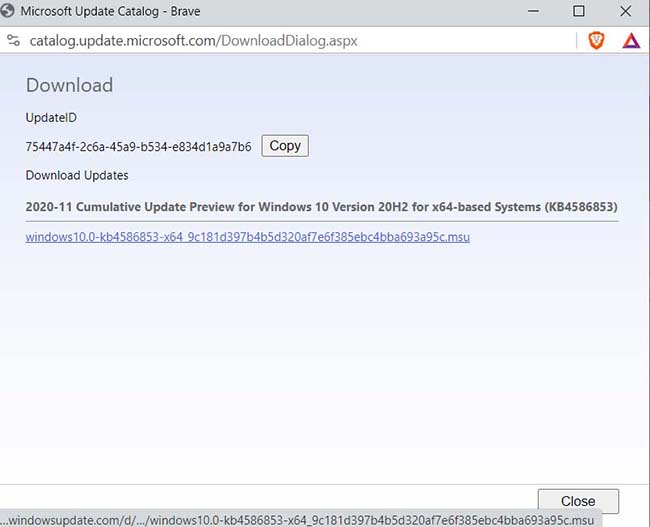Maximize the Brave window

pyautogui.click(x=579, y=11)
